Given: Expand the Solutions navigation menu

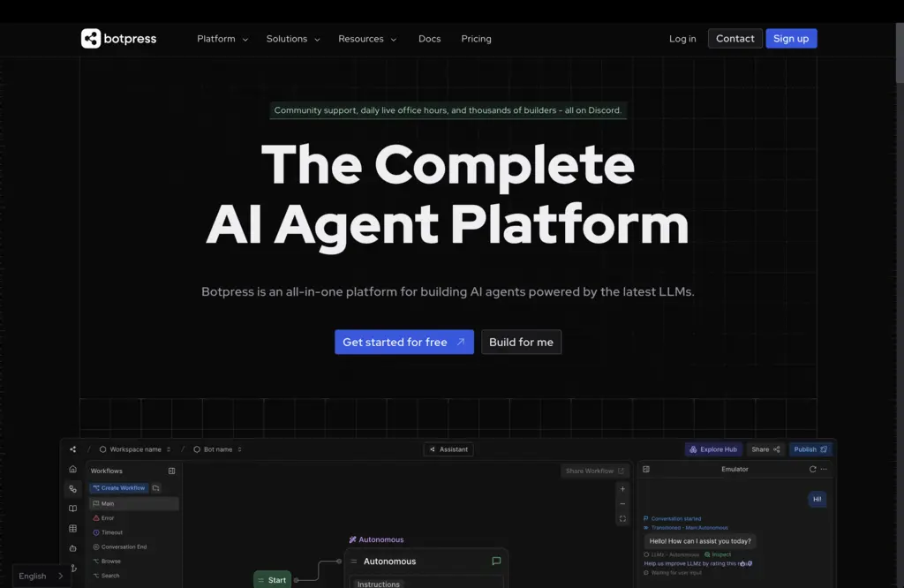Looking at the screenshot, I should (x=293, y=39).
